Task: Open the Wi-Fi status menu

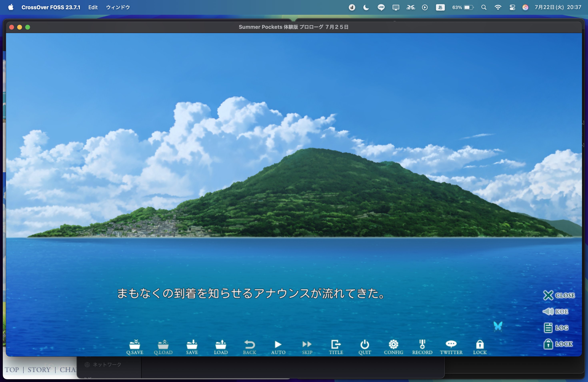Action: (498, 7)
